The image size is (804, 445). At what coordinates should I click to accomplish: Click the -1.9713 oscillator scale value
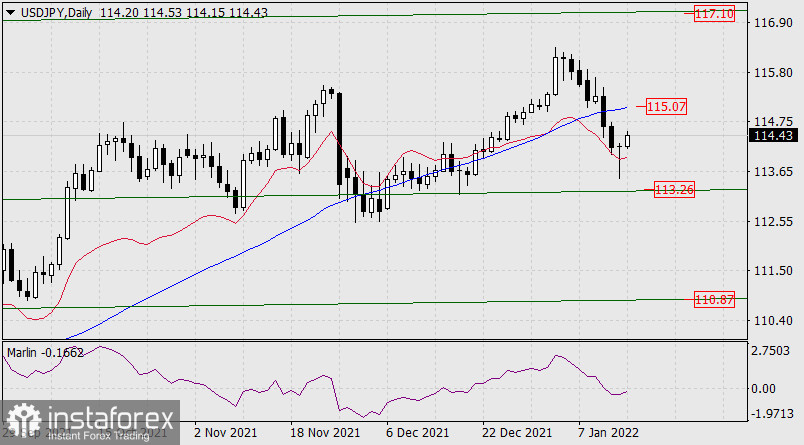point(772,414)
